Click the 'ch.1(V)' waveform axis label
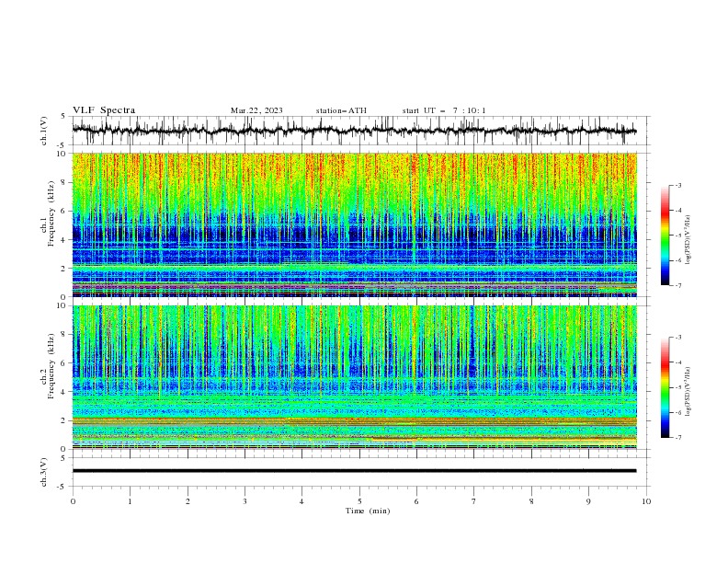Image resolution: width=728 pixels, height=563 pixels. click(x=44, y=131)
